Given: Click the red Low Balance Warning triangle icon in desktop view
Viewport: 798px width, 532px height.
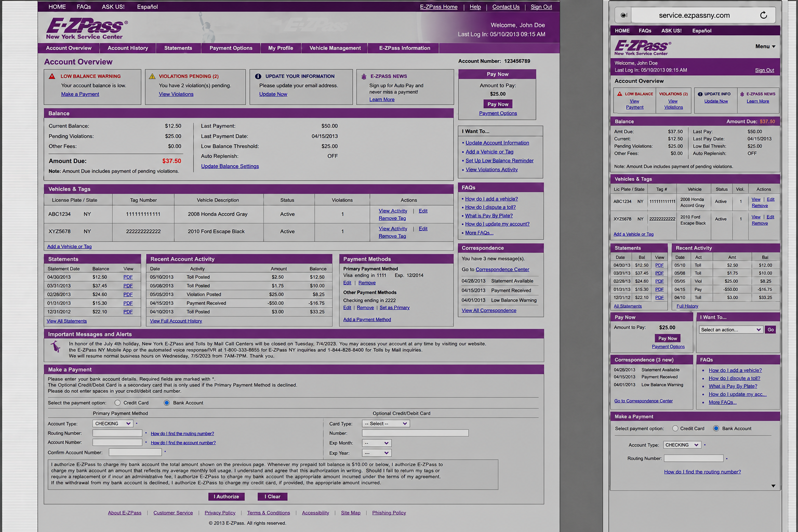Looking at the screenshot, I should [x=52, y=76].
